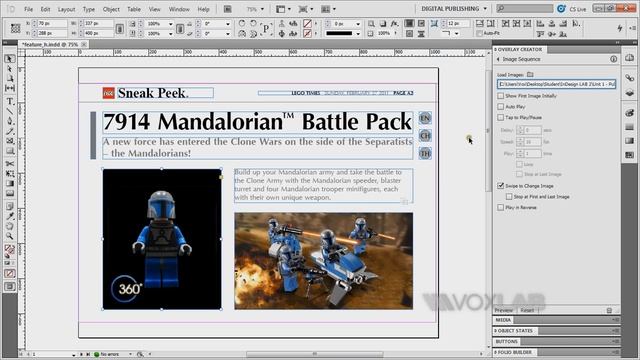The image size is (640, 360).
Task: Select the Selection tool arrow
Action: point(9,59)
